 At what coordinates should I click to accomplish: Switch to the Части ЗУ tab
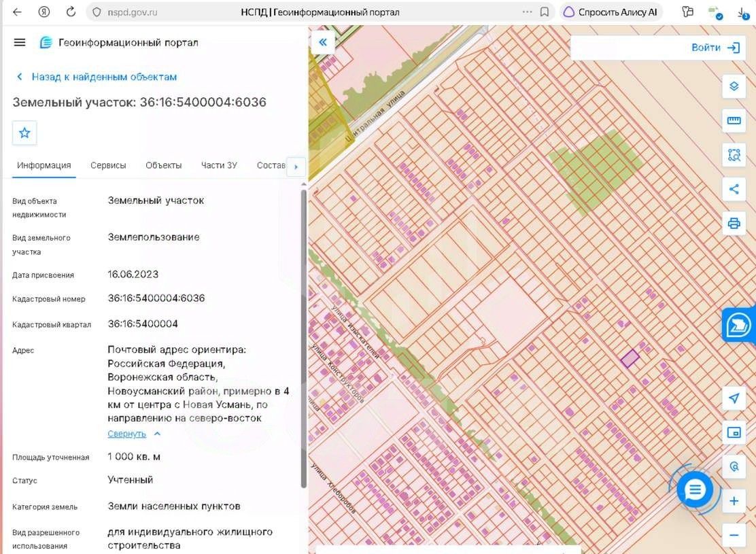coord(219,165)
